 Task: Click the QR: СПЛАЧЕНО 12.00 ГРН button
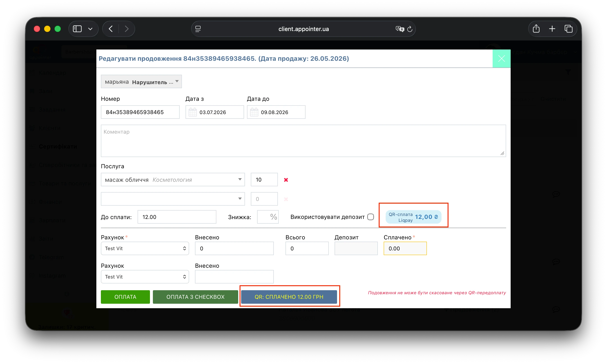click(x=289, y=297)
